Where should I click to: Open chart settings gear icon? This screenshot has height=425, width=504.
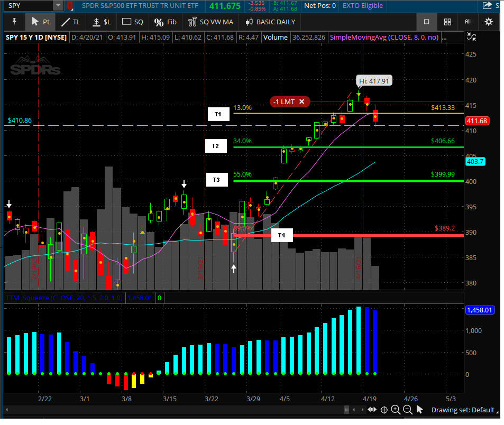pyautogui.click(x=488, y=22)
